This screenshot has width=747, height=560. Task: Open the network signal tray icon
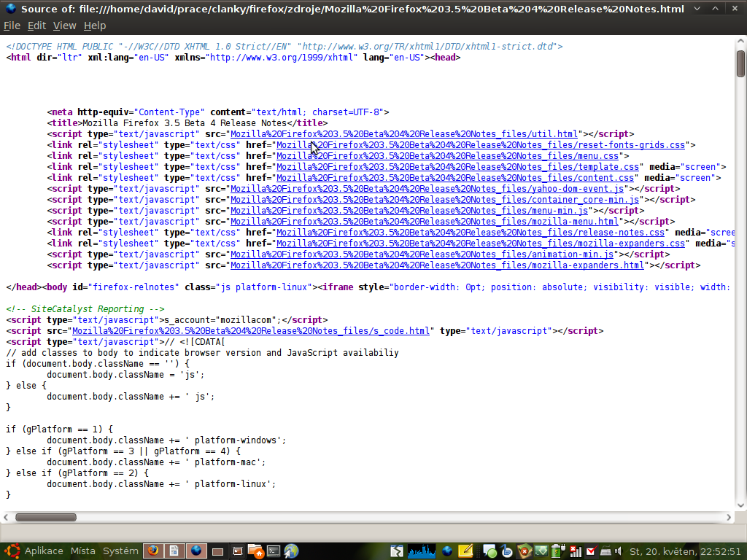pos(576,551)
